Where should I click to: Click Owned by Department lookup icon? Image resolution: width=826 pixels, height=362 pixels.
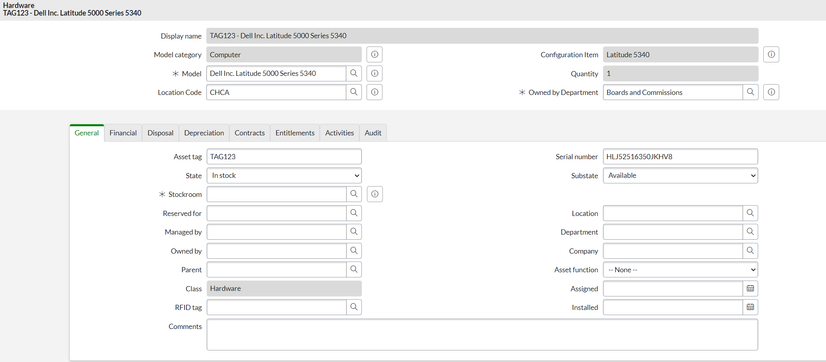click(751, 92)
